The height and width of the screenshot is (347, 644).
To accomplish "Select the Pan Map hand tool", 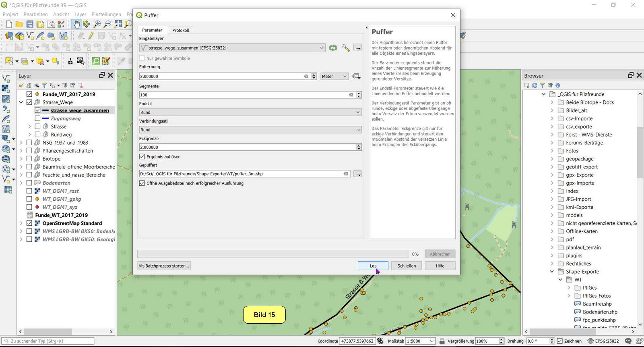I will (76, 25).
